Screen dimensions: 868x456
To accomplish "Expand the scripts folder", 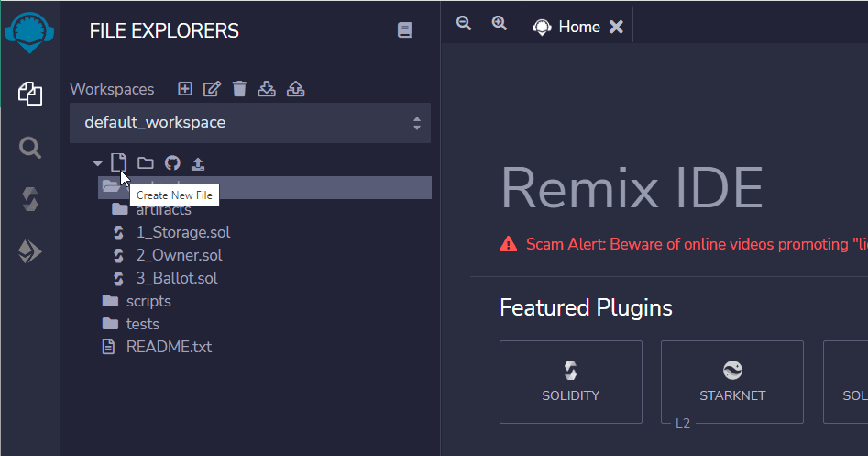I will tap(148, 301).
